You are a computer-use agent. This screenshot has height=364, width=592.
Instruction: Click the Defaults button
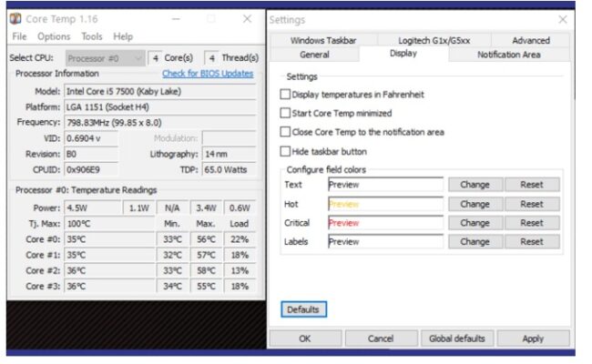[302, 309]
